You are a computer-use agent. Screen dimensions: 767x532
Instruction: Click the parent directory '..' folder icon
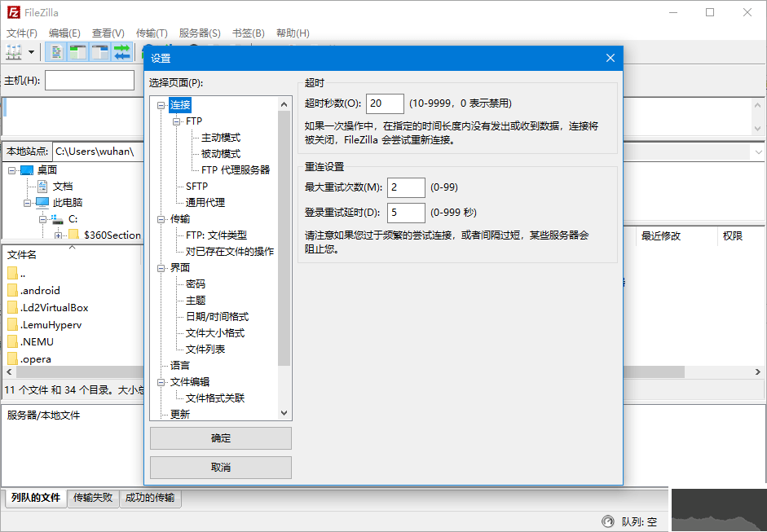tap(12, 274)
